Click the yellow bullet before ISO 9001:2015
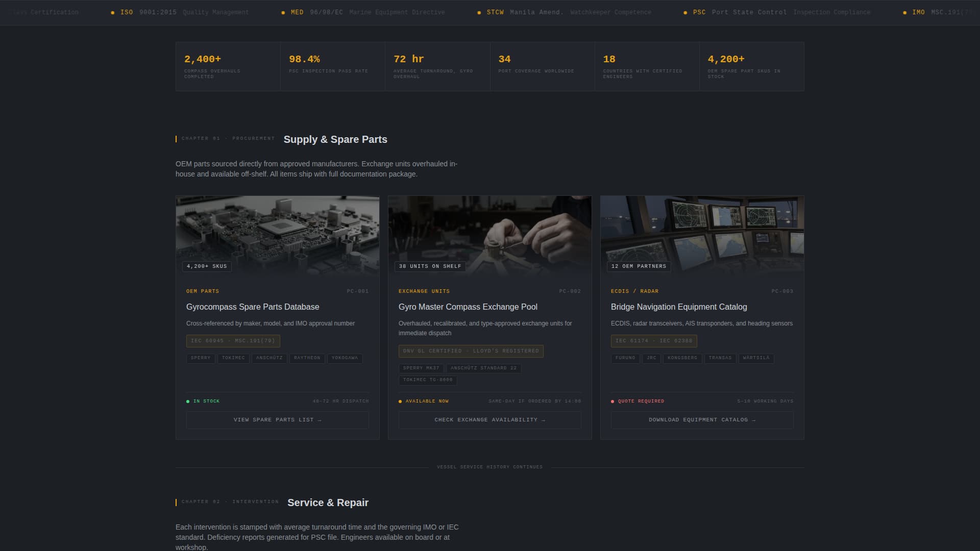The width and height of the screenshot is (980, 551). [113, 12]
